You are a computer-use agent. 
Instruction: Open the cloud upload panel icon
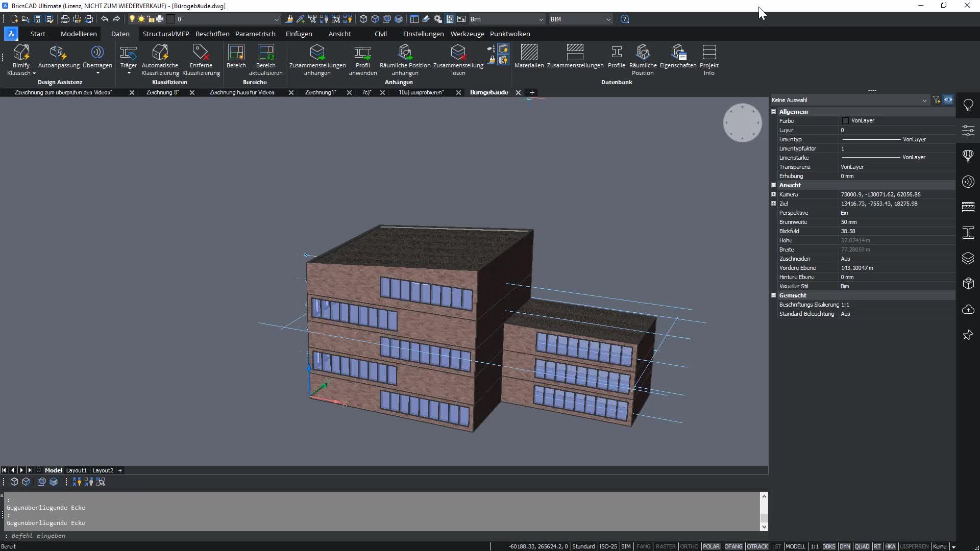point(968,309)
